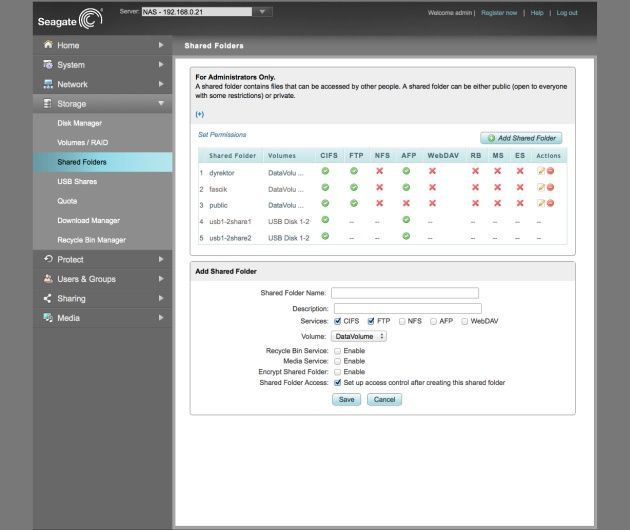The height and width of the screenshot is (530, 630).
Task: Enable Recycle Bin Service checkbox
Action: [x=338, y=351]
